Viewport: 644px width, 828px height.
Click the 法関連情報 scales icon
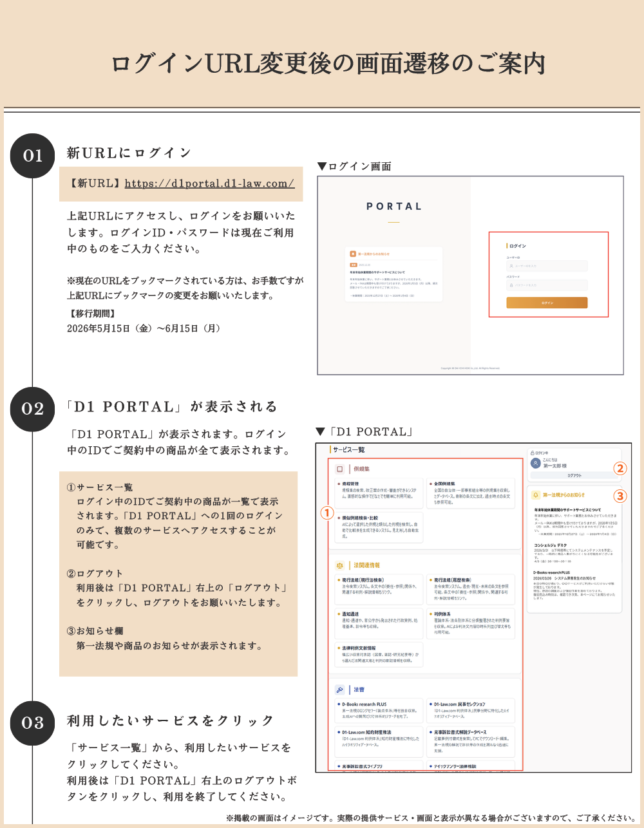click(340, 565)
